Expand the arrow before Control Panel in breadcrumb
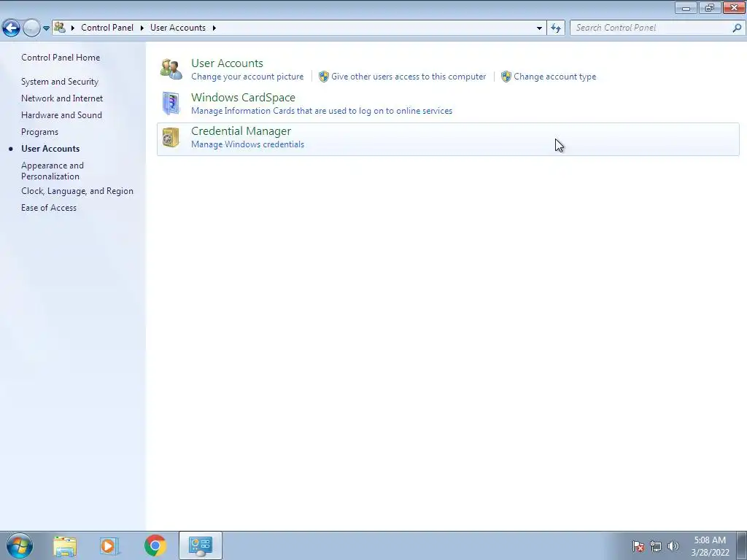The height and width of the screenshot is (560, 747). (x=73, y=28)
